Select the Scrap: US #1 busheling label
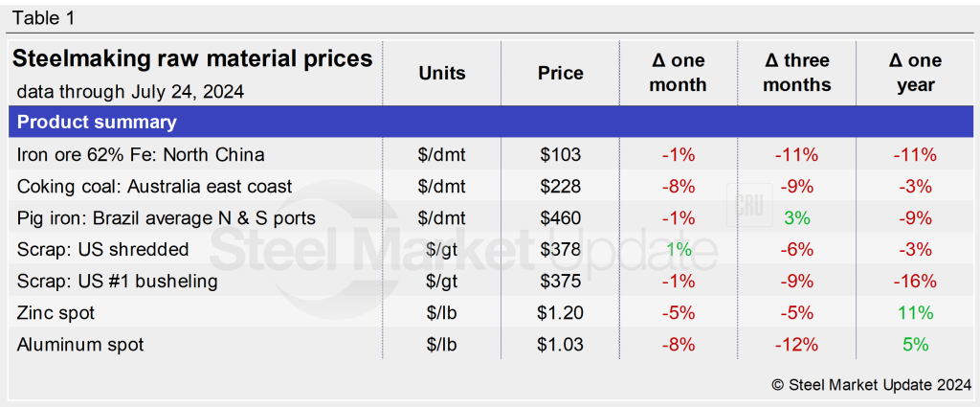This screenshot has height=407, width=980. pyautogui.click(x=117, y=281)
